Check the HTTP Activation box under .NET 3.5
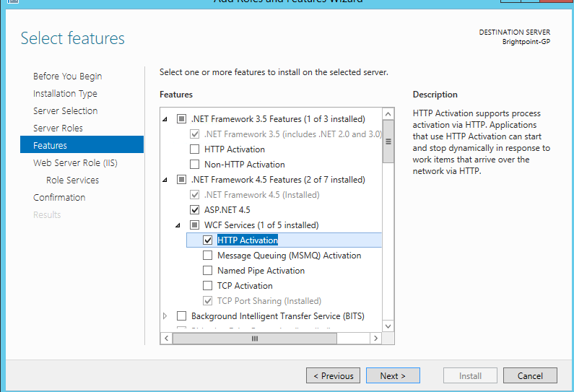This screenshot has height=392, width=574. pyautogui.click(x=194, y=149)
